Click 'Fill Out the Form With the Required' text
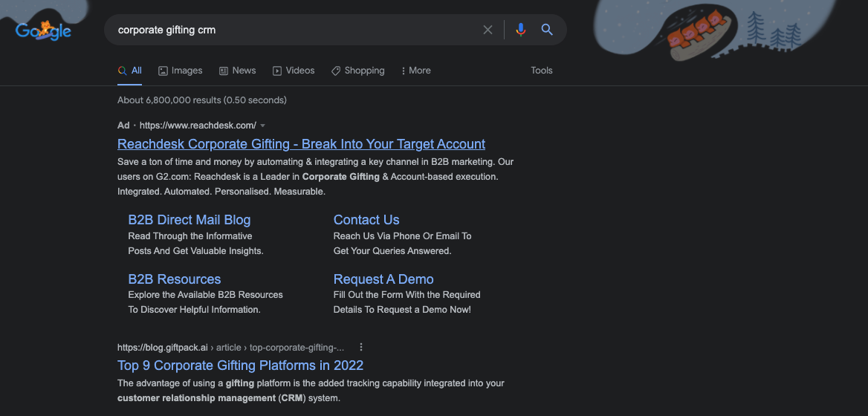Image resolution: width=868 pixels, height=416 pixels. 407,295
